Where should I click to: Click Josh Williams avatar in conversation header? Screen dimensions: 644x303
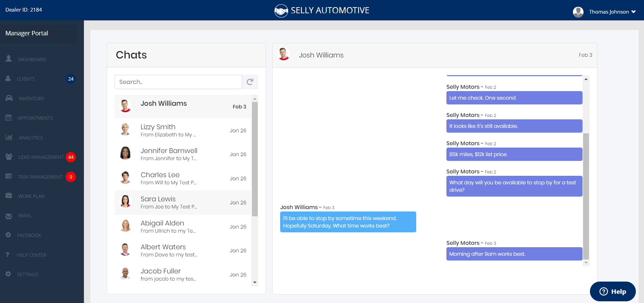pyautogui.click(x=284, y=54)
